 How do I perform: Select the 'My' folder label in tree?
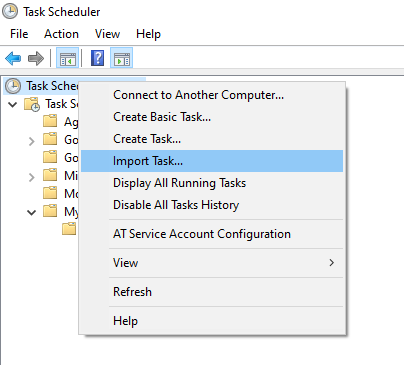tap(71, 212)
